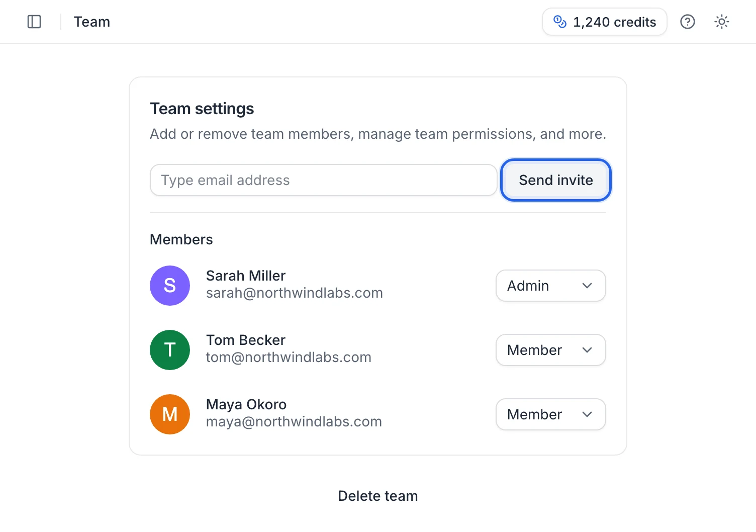
Task: Open the help question mark icon
Action: coord(688,22)
